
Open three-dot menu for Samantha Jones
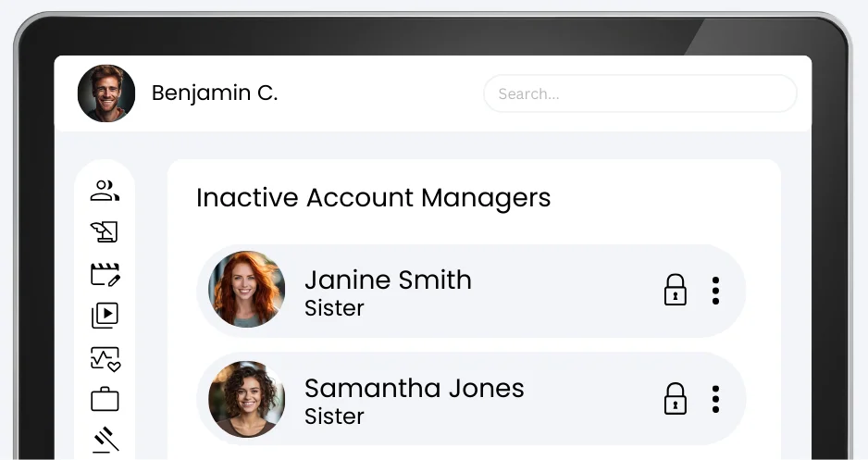pyautogui.click(x=715, y=399)
